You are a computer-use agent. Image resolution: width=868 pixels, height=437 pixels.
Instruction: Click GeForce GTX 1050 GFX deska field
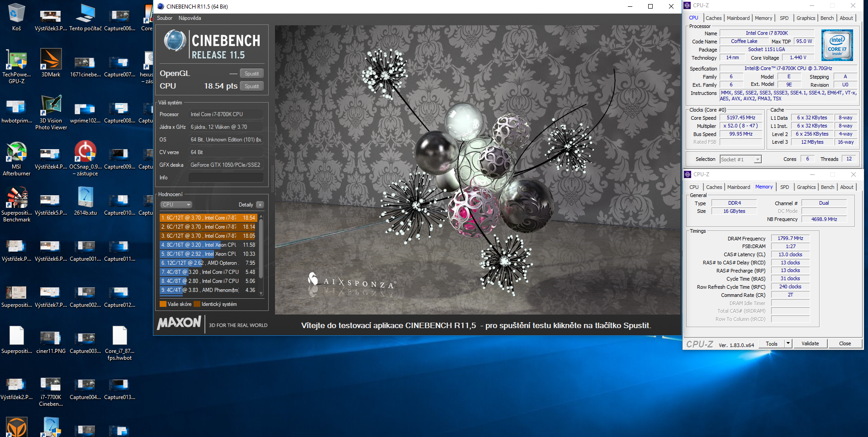pyautogui.click(x=226, y=165)
